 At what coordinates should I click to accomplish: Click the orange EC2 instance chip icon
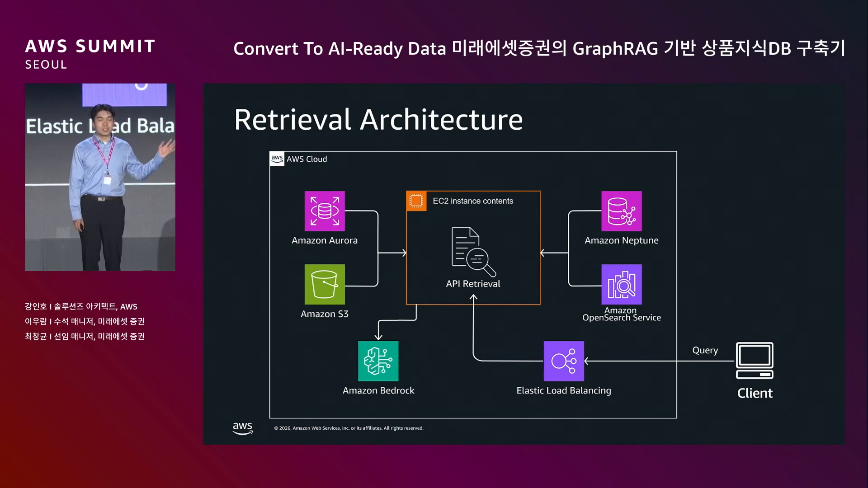416,201
